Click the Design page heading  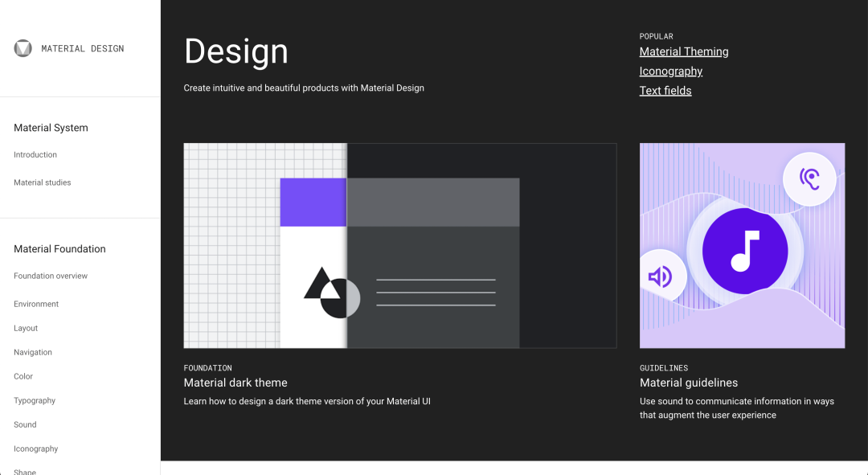[x=236, y=51]
